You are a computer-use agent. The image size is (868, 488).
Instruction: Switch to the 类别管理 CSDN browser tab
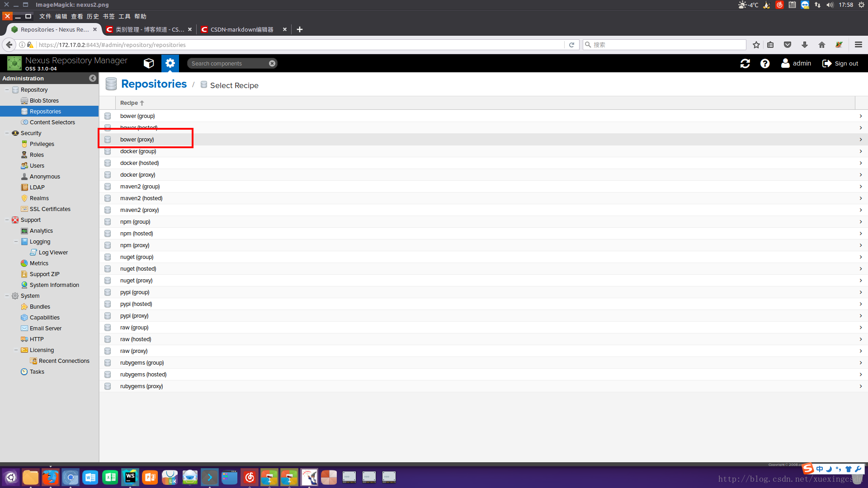149,29
